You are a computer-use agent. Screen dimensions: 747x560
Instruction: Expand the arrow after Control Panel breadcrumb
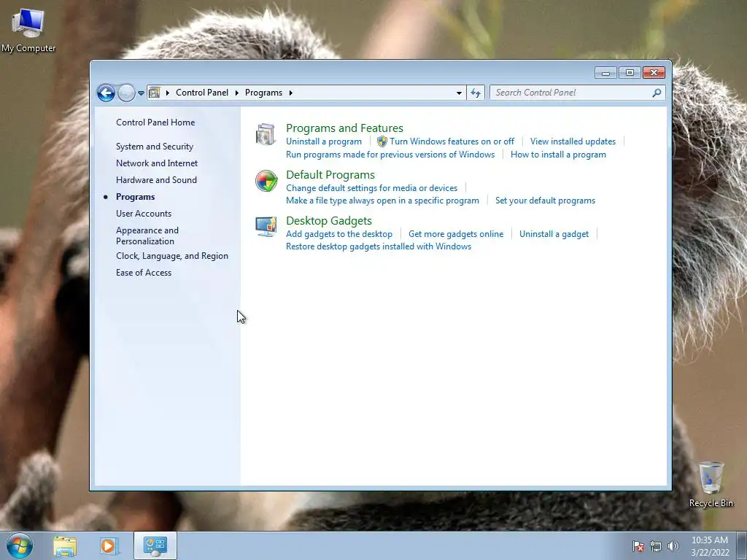coord(237,93)
